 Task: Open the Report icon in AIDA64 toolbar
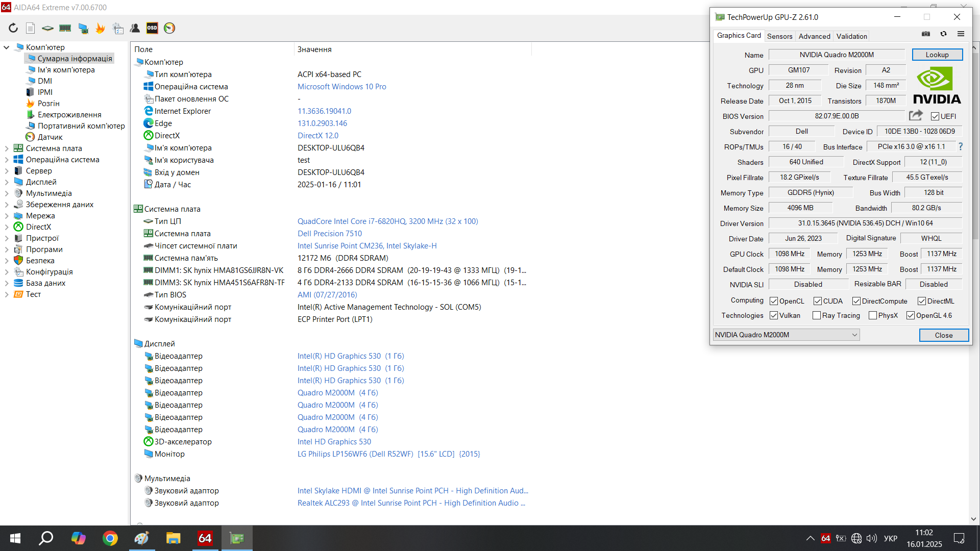[31, 28]
